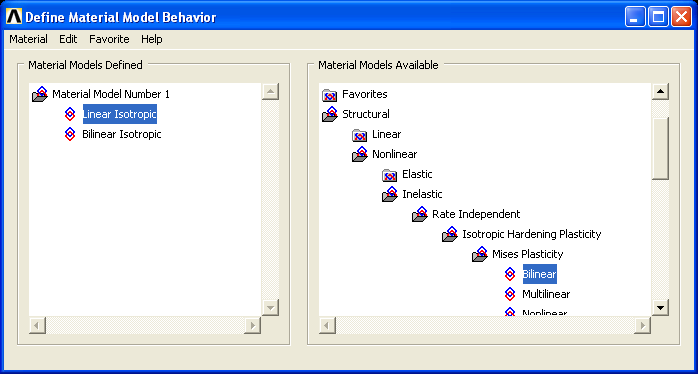Minimize the Define Material Model Behavior window

pyautogui.click(x=635, y=17)
